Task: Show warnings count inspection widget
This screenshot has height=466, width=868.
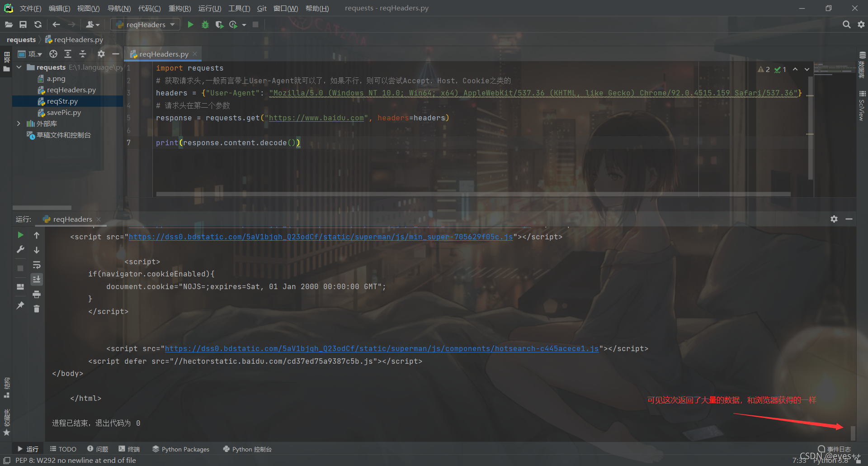Action: point(764,69)
